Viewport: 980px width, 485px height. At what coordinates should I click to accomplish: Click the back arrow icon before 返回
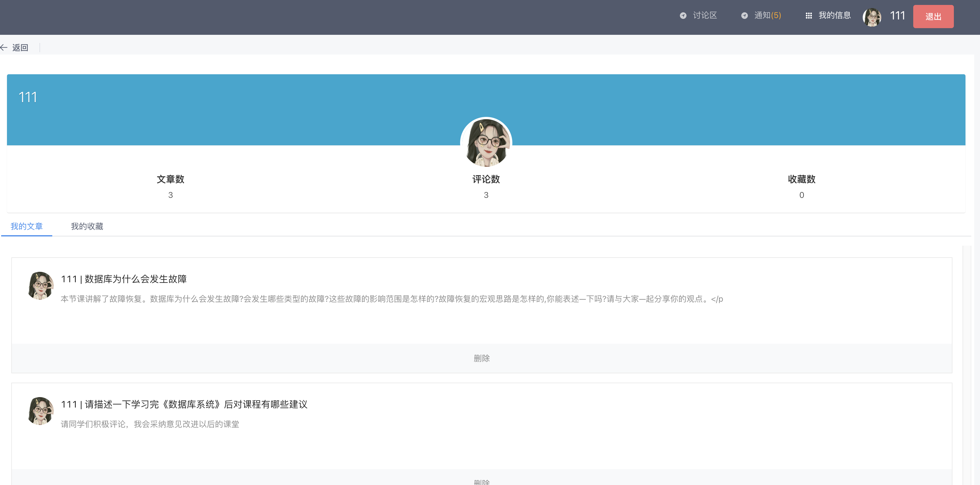coord(4,47)
